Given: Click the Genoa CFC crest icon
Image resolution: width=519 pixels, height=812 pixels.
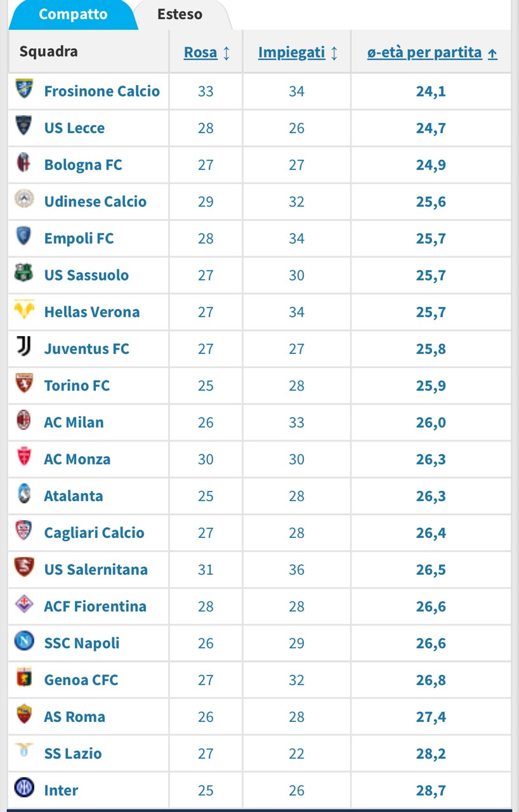Looking at the screenshot, I should coord(24,678).
